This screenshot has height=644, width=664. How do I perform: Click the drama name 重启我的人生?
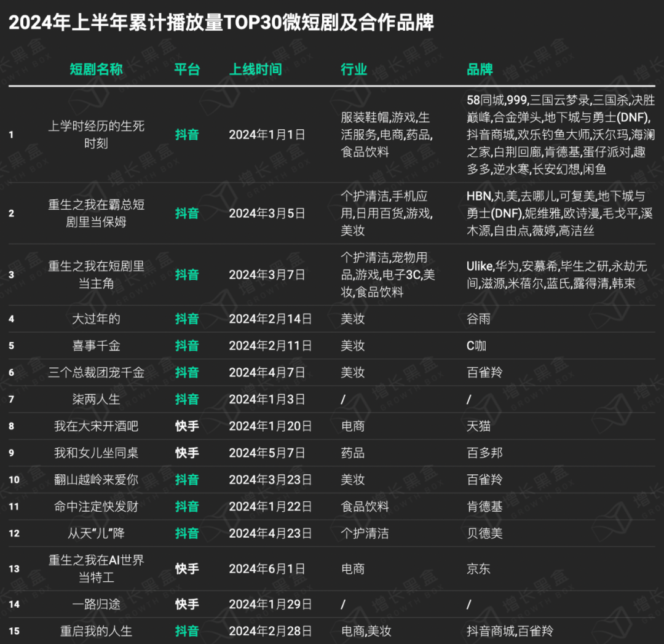tap(96, 631)
